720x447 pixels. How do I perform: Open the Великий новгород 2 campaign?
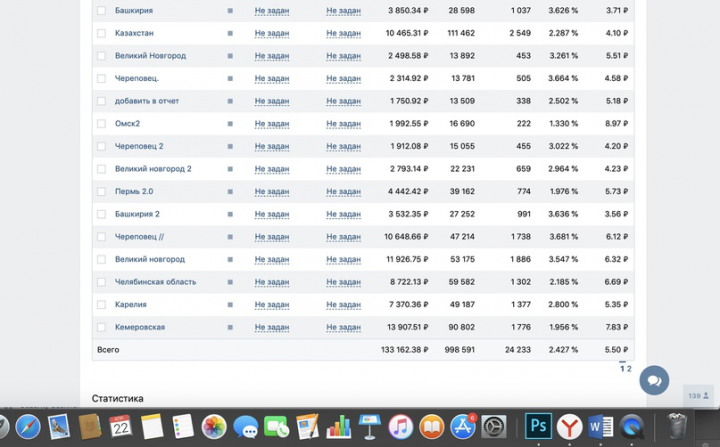pos(153,169)
